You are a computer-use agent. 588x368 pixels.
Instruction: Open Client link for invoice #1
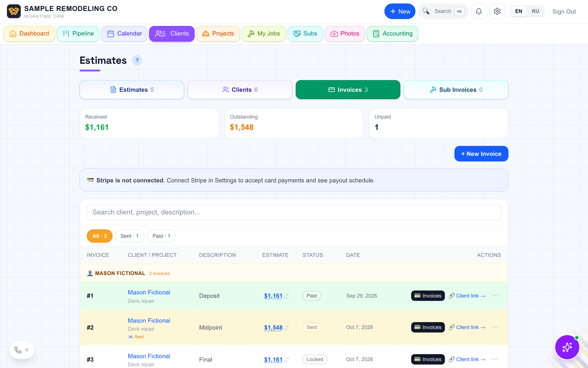[467, 296]
